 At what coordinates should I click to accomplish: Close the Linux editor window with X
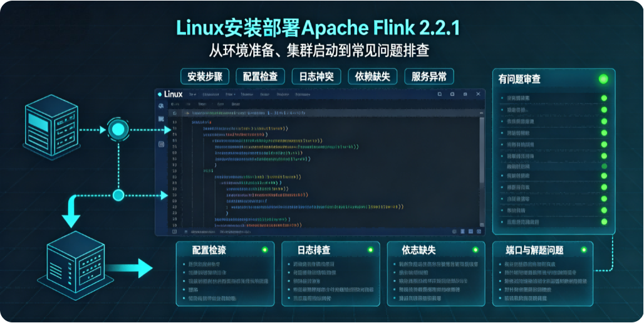coord(478,94)
